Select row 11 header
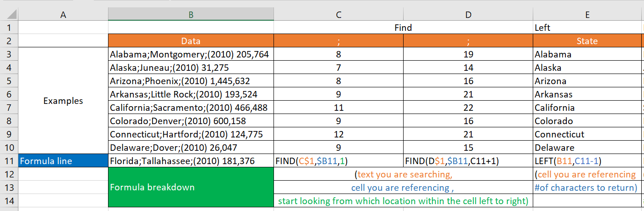The image size is (644, 211). [x=9, y=161]
